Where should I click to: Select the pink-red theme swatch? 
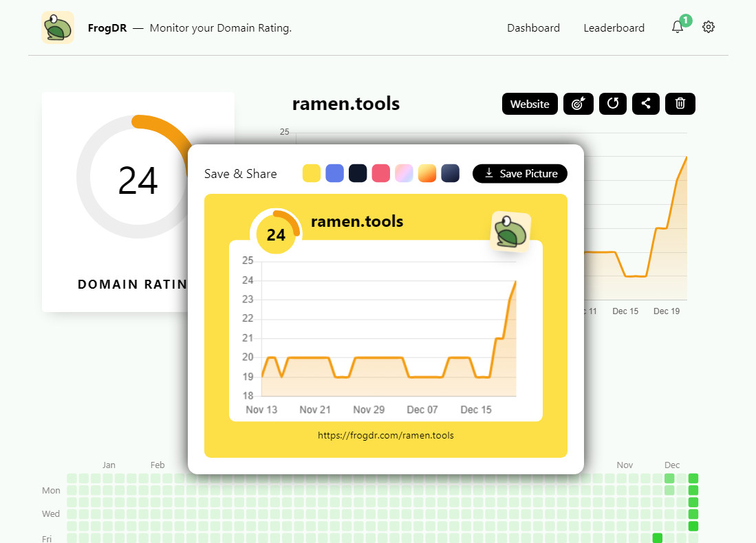pos(381,173)
